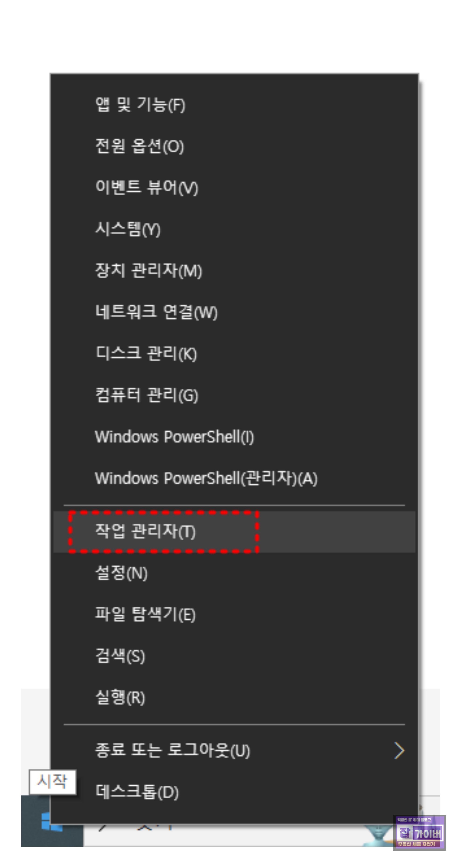Open 컴퓨터 관리(G)

[x=234, y=395]
